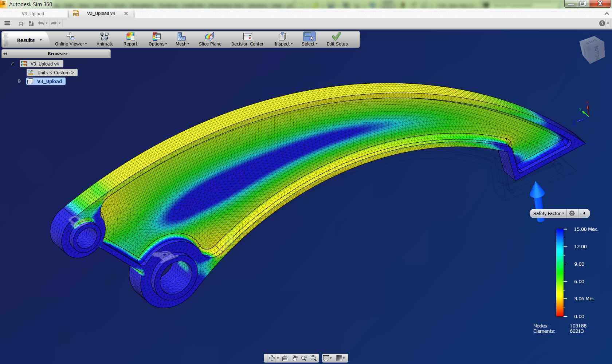This screenshot has height=364, width=612.
Task: Open the Options toolbar menu
Action: [x=158, y=39]
